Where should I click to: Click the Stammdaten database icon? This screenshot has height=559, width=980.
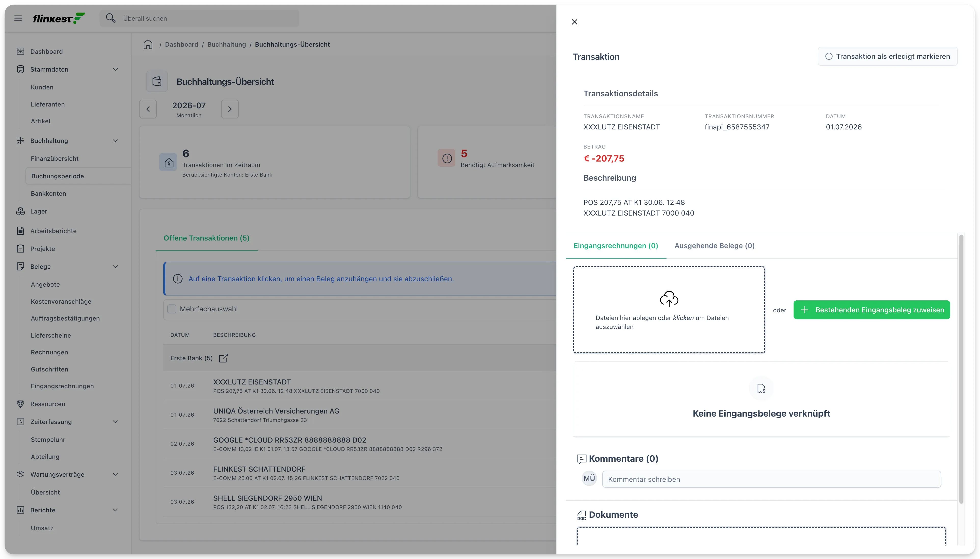[21, 69]
